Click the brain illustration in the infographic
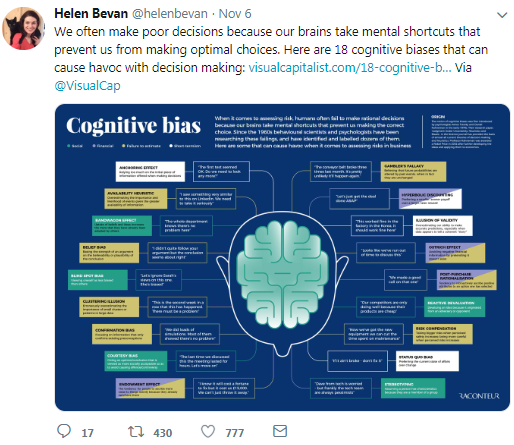Screen dimensions: 514x445 tap(282, 274)
